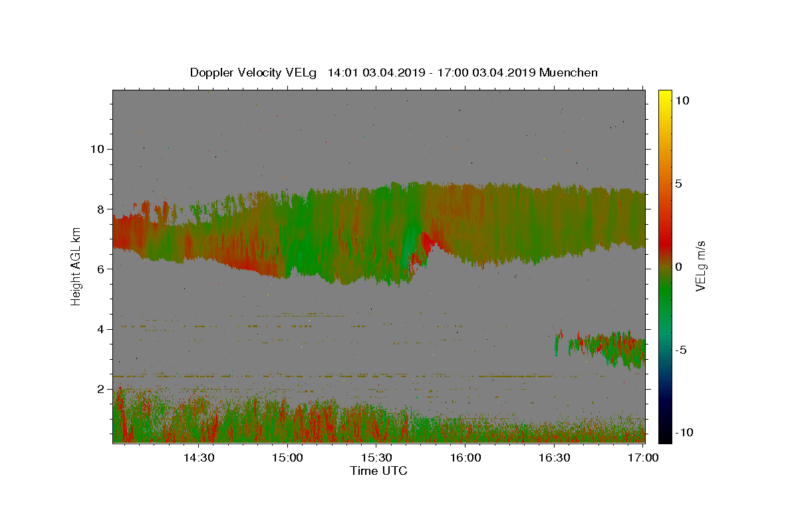The width and height of the screenshot is (798, 532).
Task: Click the height axis label '2'
Action: [x=99, y=389]
